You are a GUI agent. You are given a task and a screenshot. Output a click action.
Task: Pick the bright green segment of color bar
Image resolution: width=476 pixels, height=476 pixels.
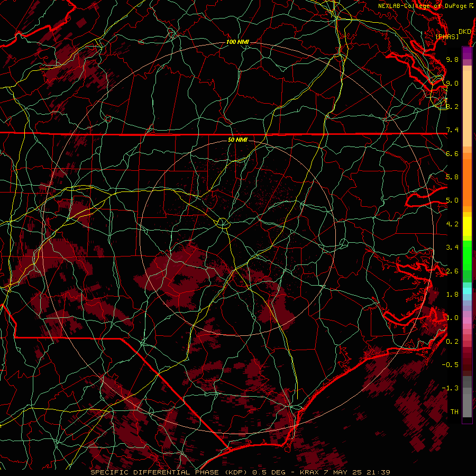(467, 254)
